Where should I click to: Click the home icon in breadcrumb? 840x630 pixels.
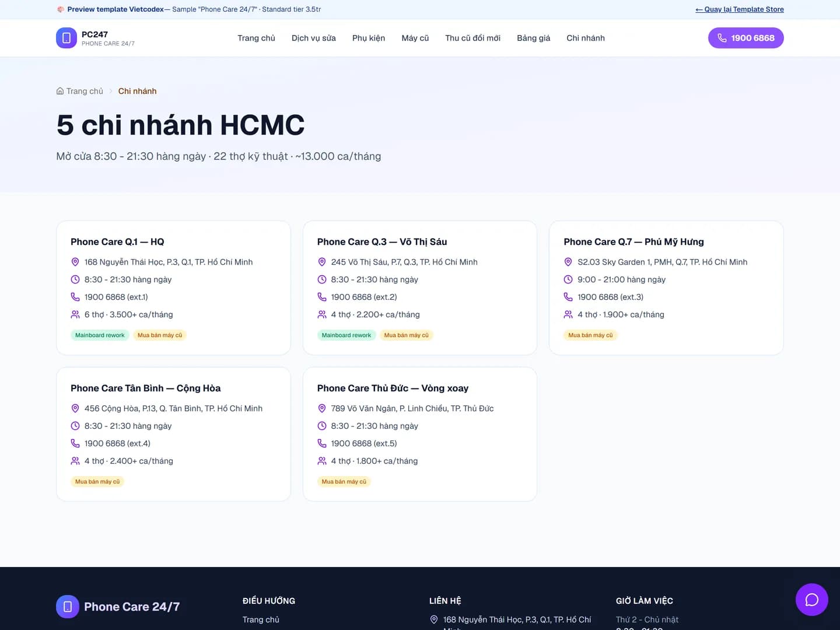(x=60, y=91)
